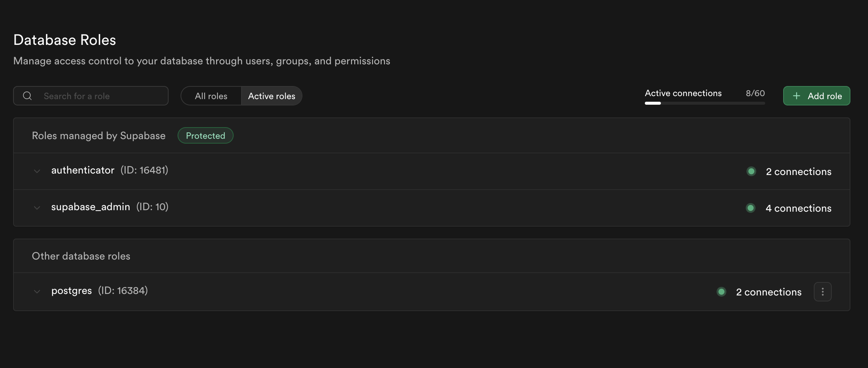The width and height of the screenshot is (868, 368).
Task: Expand the postgres role chevron
Action: 37,292
